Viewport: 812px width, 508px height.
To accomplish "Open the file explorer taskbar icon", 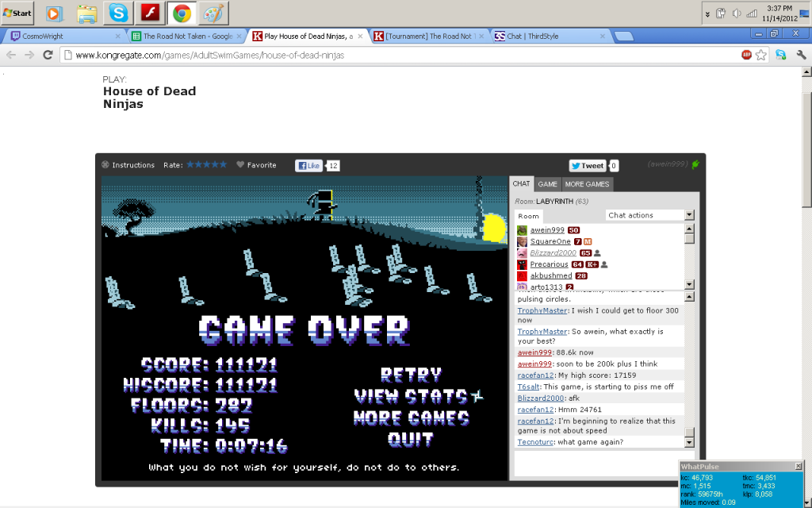I will coord(87,13).
